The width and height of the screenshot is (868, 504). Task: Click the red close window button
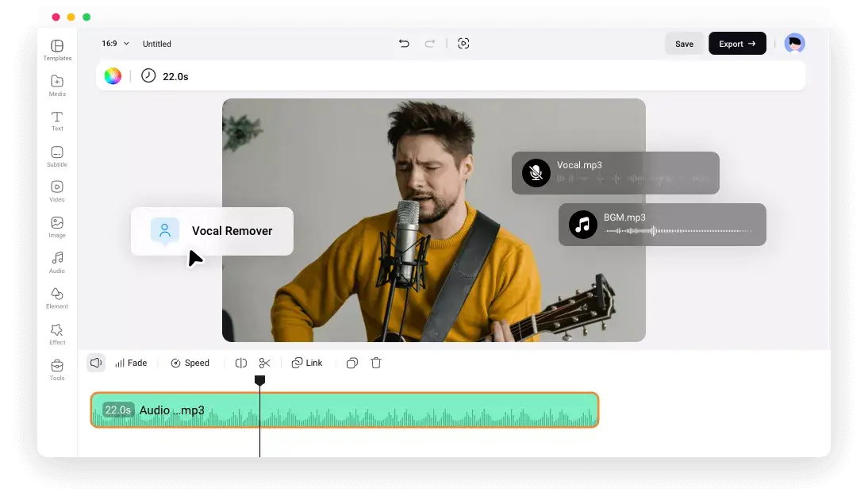[56, 17]
